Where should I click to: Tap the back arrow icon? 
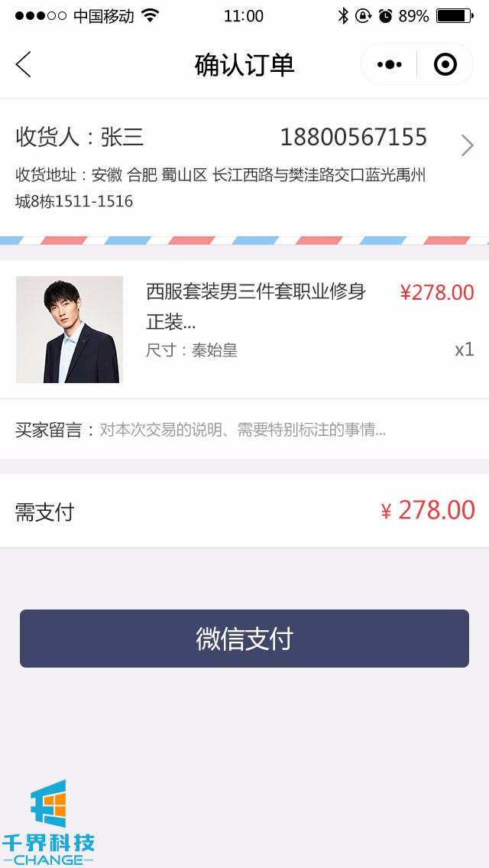pyautogui.click(x=24, y=65)
